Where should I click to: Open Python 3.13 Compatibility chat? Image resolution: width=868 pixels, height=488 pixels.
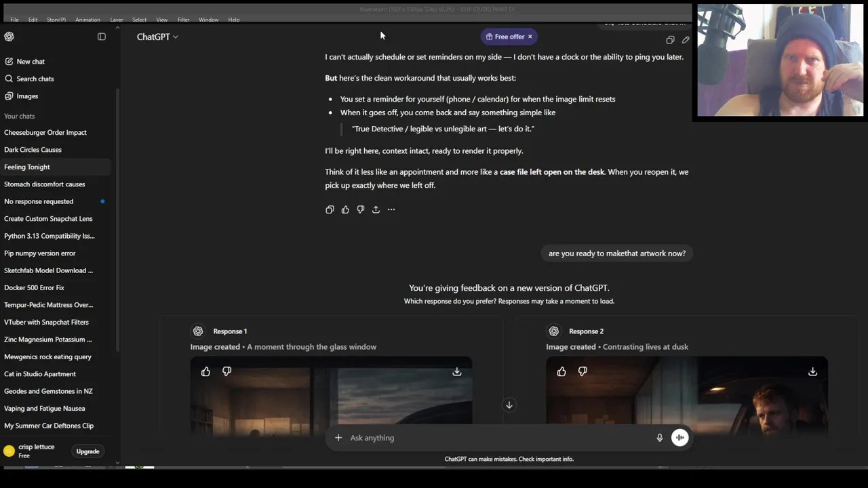coord(56,236)
